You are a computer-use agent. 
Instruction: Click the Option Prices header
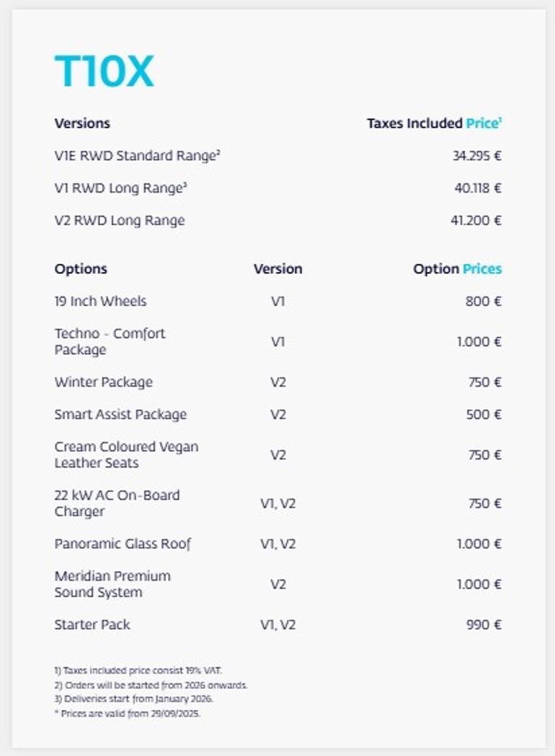click(x=457, y=269)
